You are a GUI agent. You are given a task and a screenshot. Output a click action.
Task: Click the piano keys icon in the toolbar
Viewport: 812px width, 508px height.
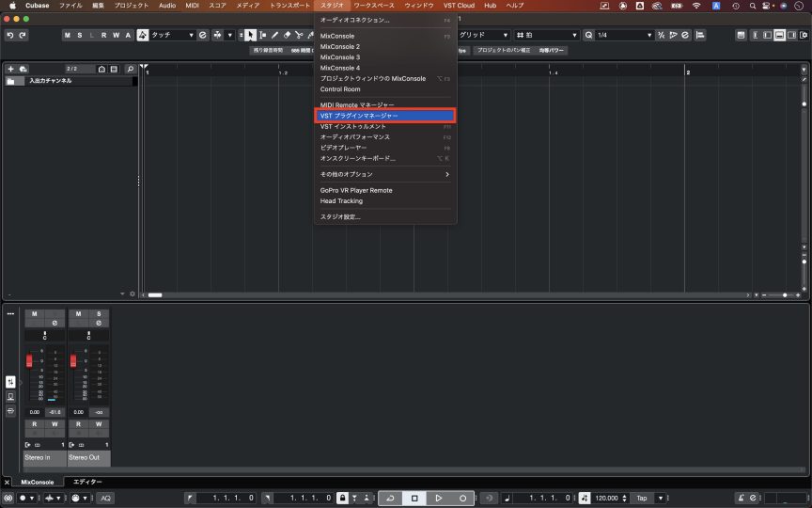[742, 35]
